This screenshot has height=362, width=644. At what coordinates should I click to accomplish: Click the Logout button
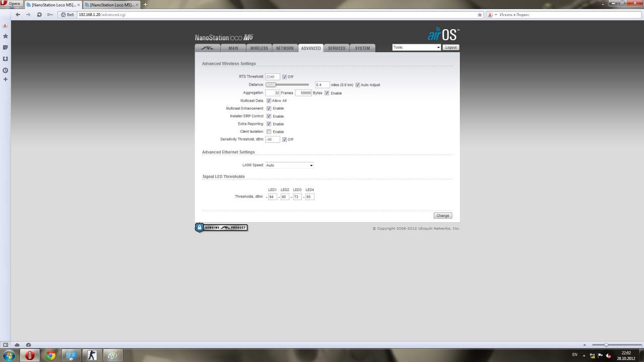(451, 47)
